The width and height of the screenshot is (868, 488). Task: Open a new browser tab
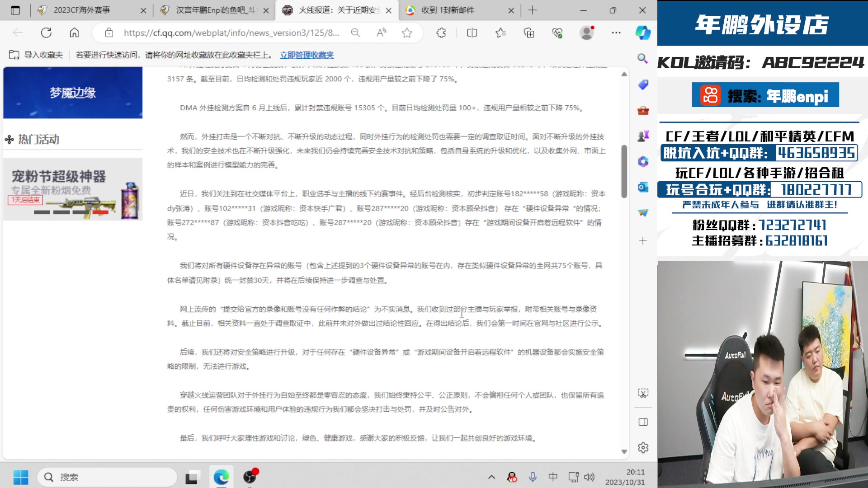[x=533, y=10]
